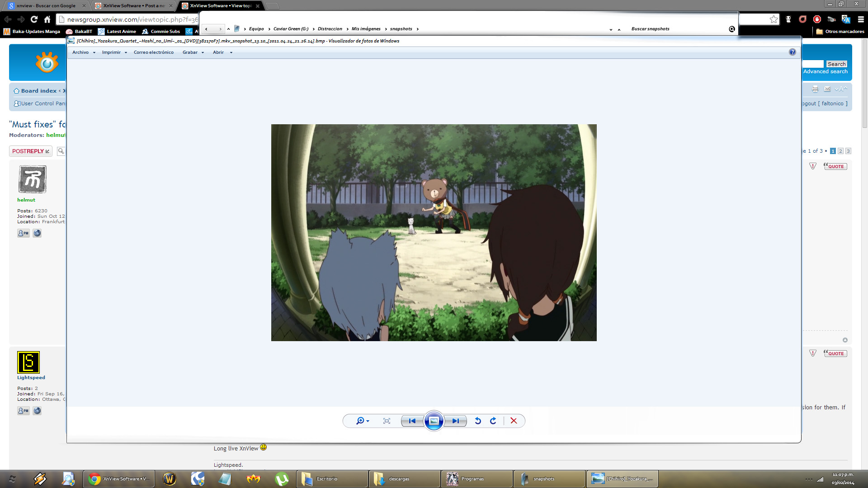This screenshot has width=868, height=488.
Task: Go to page 2 of topic
Action: pos(840,151)
